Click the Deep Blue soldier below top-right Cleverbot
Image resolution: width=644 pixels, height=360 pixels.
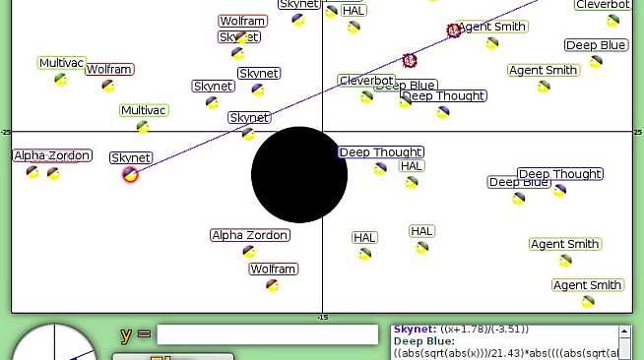click(596, 62)
